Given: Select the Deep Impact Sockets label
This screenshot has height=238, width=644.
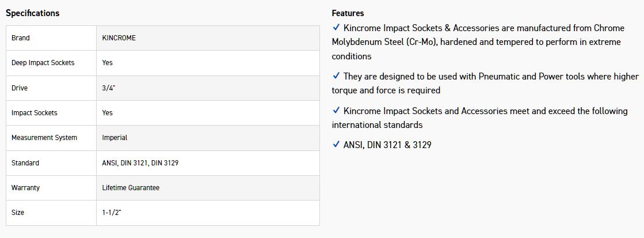Looking at the screenshot, I should point(43,63).
